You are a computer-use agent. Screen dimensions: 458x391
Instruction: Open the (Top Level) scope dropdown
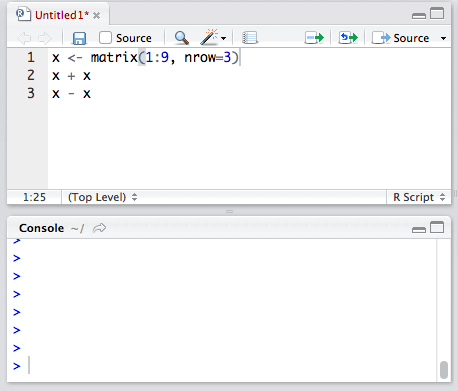102,197
